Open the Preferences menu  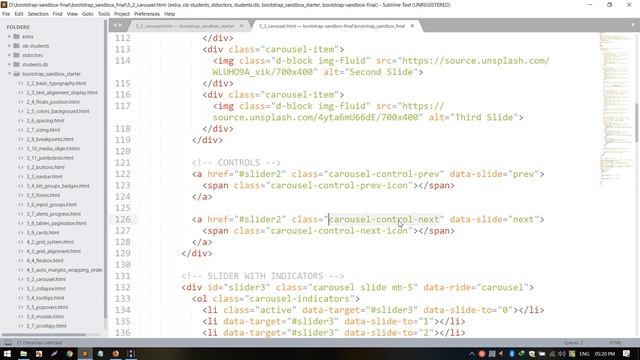click(147, 14)
